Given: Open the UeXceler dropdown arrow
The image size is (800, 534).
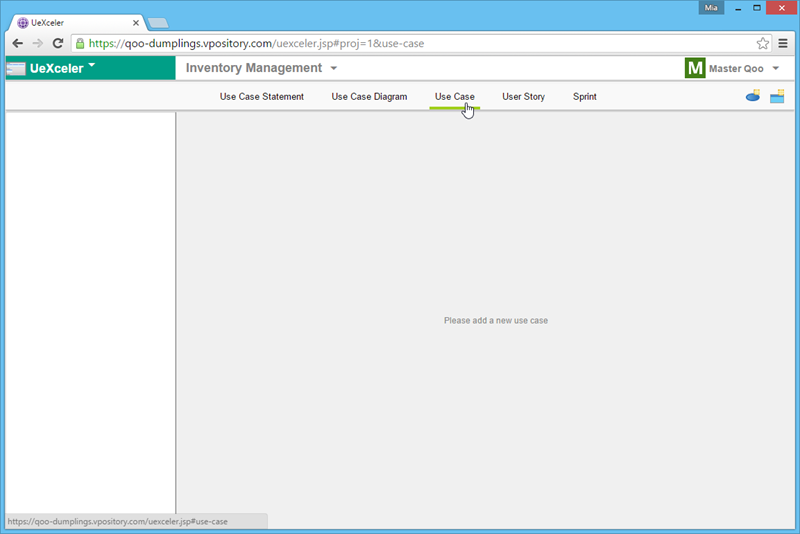Looking at the screenshot, I should pyautogui.click(x=92, y=65).
